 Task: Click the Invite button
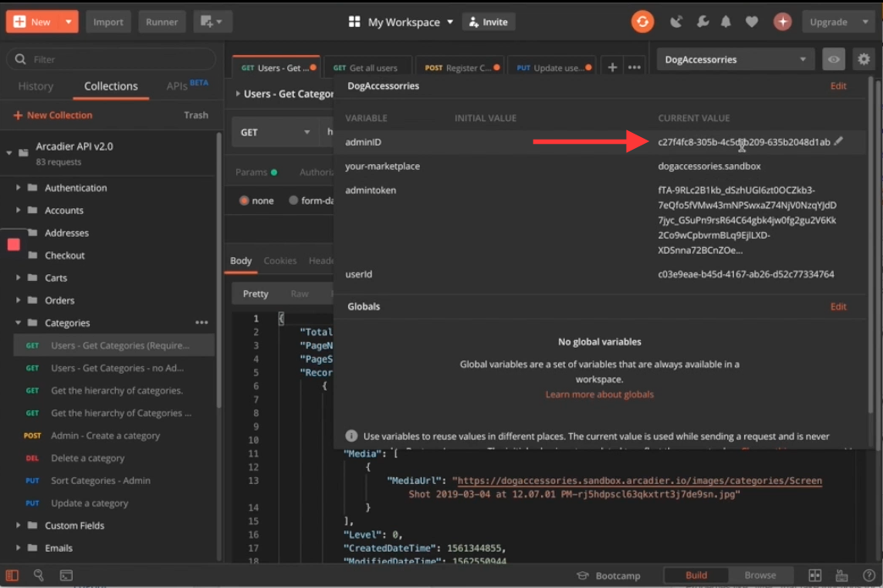[488, 22]
